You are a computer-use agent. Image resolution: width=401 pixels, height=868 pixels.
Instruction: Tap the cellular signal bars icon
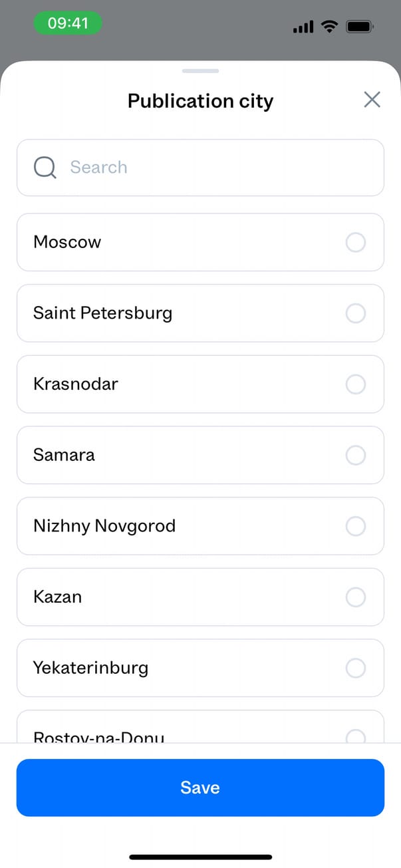303,27
